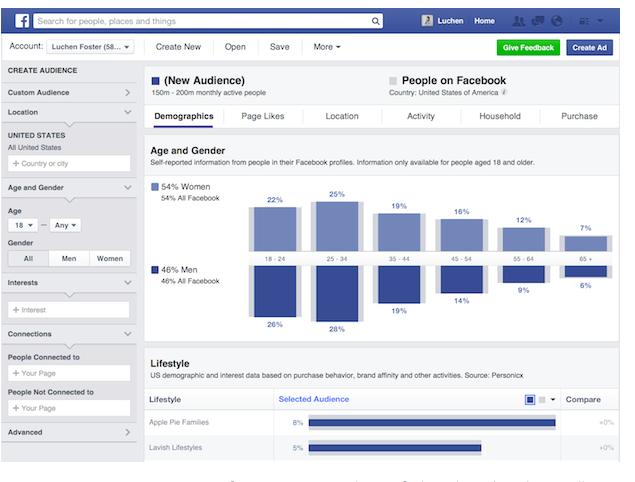Viewport: 635px width, 482px height.
Task: Open the More menu
Action: pyautogui.click(x=327, y=47)
